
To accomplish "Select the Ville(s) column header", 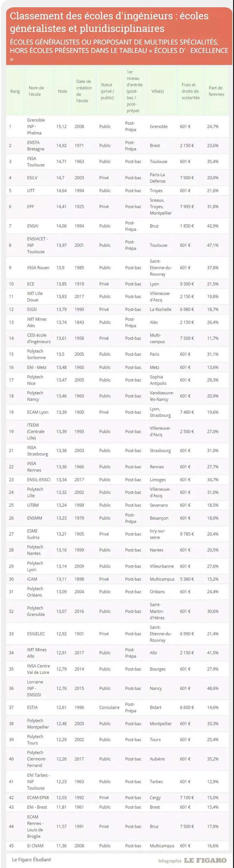I will [x=157, y=91].
